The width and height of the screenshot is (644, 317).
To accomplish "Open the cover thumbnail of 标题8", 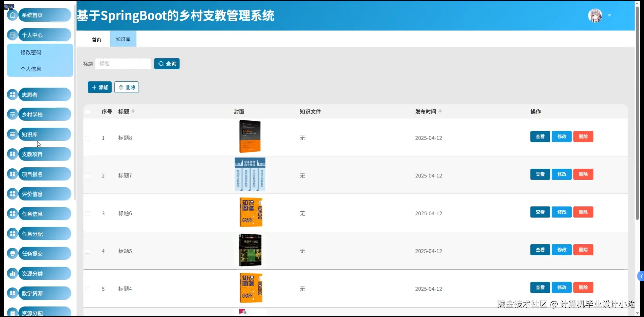I will (250, 137).
